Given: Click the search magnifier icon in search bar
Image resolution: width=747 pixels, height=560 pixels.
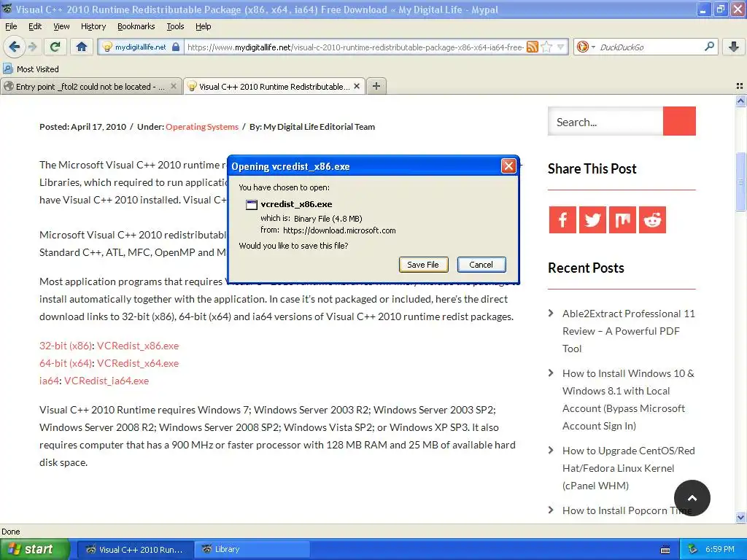Looking at the screenshot, I should (x=709, y=47).
